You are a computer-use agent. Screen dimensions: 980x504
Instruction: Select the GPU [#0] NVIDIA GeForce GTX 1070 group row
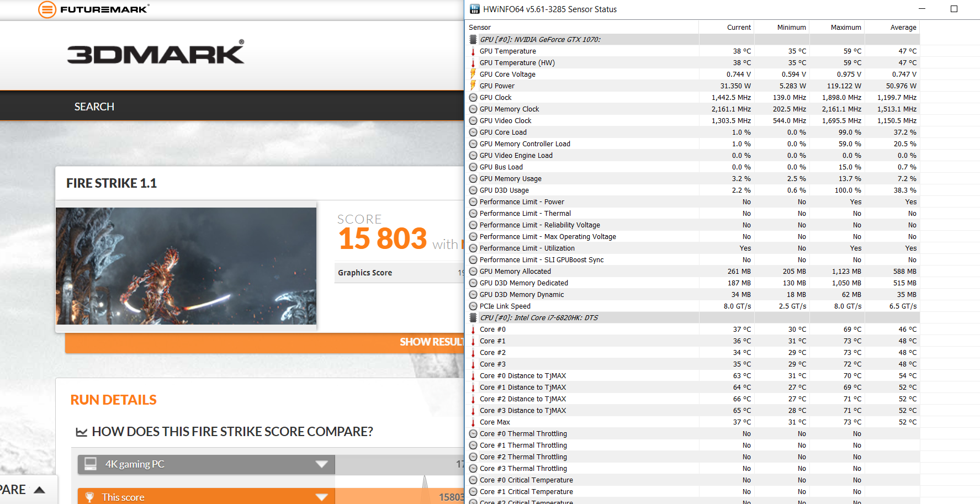(x=693, y=39)
